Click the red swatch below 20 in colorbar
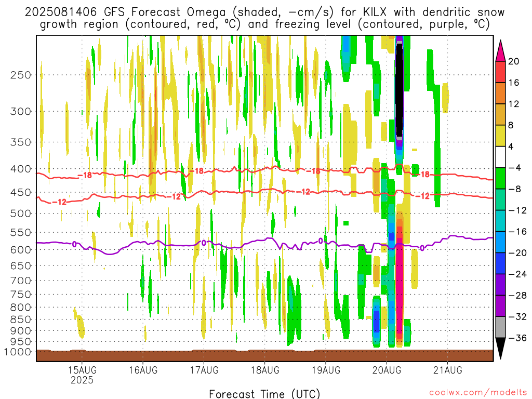532x399 pixels. [x=500, y=72]
